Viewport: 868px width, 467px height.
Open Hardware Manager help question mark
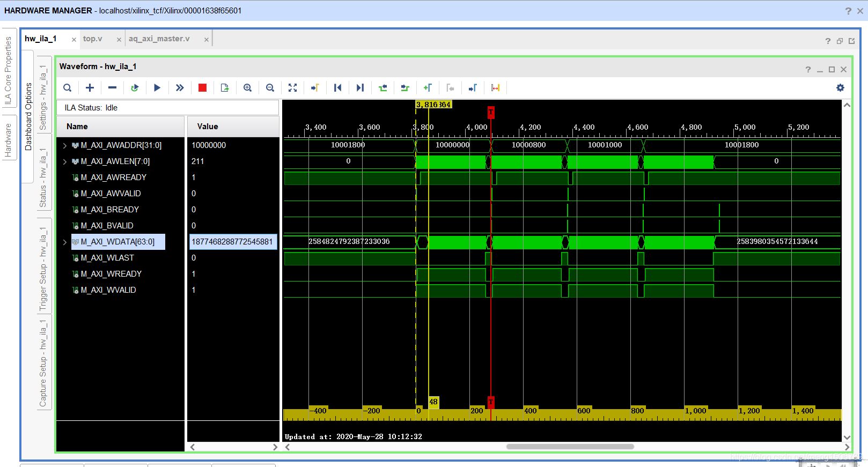point(848,11)
